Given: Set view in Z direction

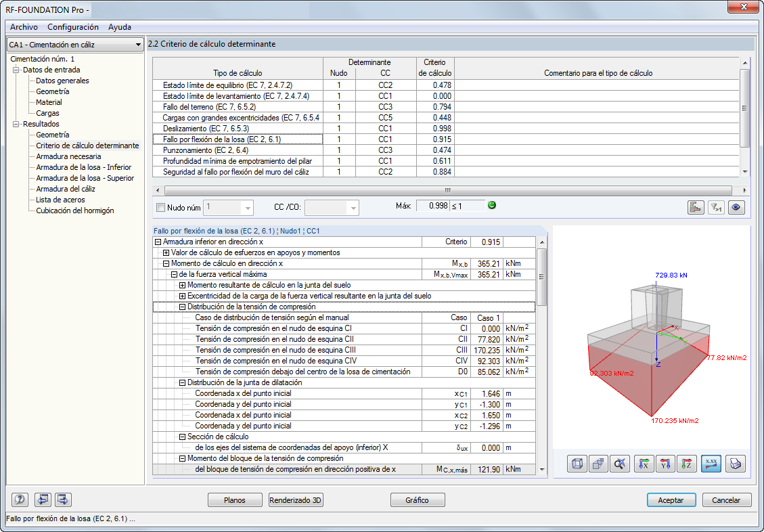Looking at the screenshot, I should point(687,464).
